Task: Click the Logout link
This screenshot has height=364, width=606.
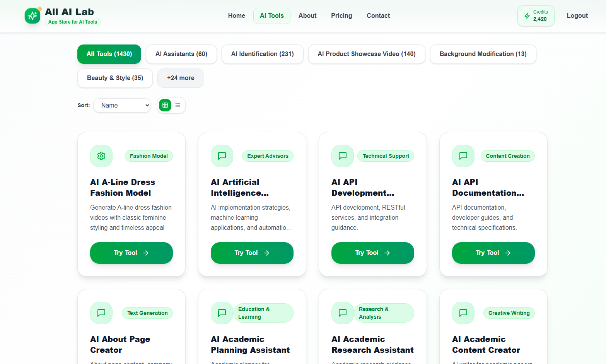Action: (x=577, y=16)
